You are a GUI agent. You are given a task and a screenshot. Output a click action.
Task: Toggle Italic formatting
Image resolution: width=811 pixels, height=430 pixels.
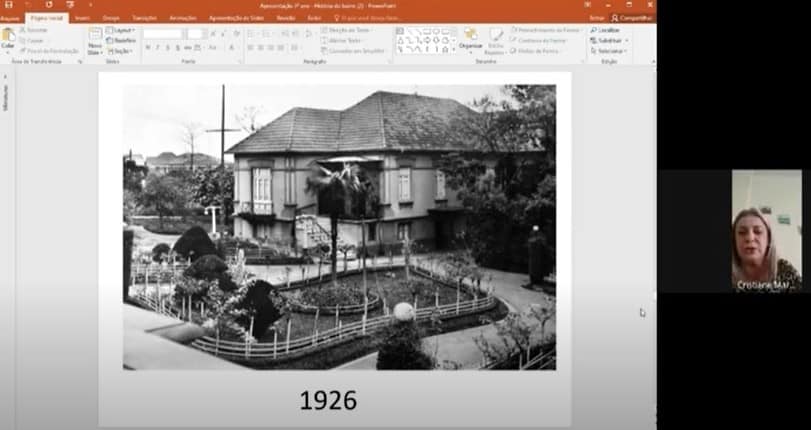(x=158, y=48)
